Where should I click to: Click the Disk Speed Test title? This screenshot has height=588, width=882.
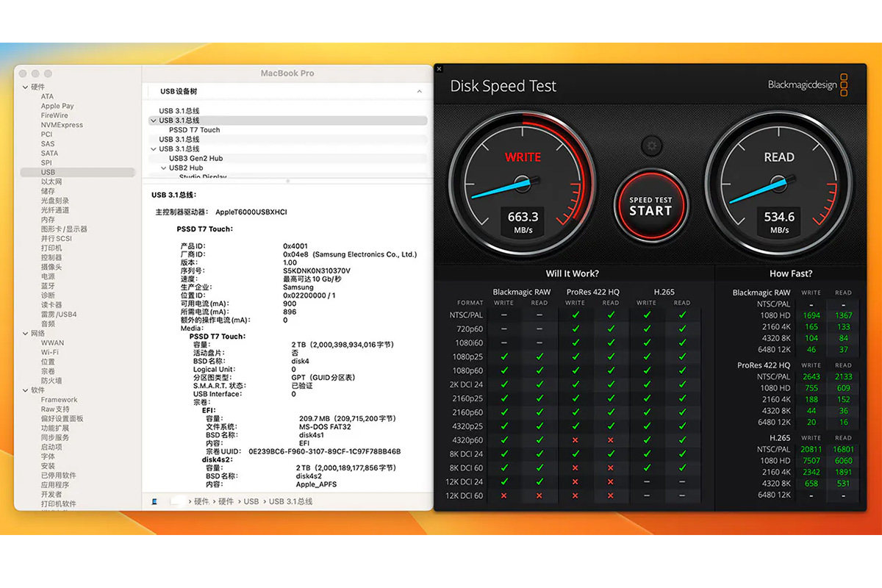(x=503, y=86)
